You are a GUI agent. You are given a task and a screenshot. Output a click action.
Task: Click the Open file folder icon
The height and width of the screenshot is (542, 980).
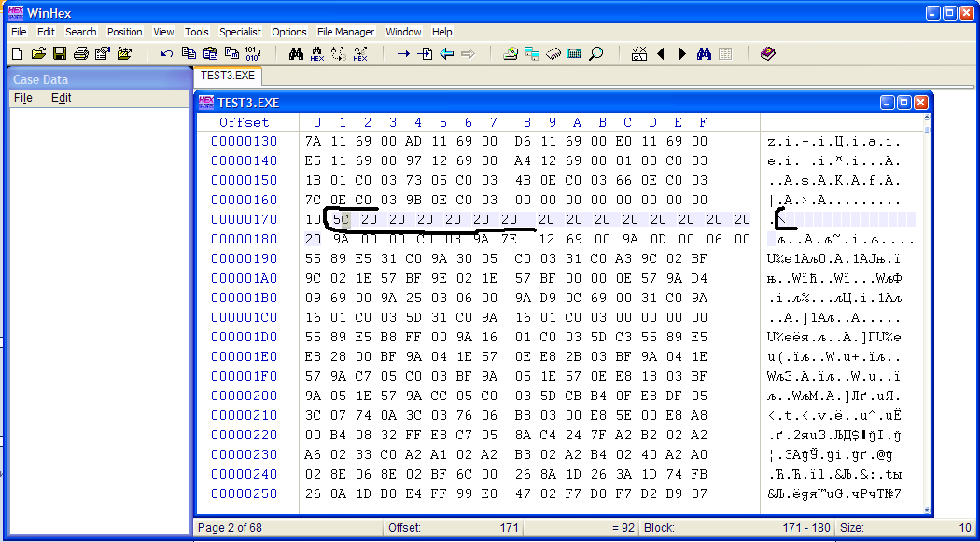[x=38, y=53]
